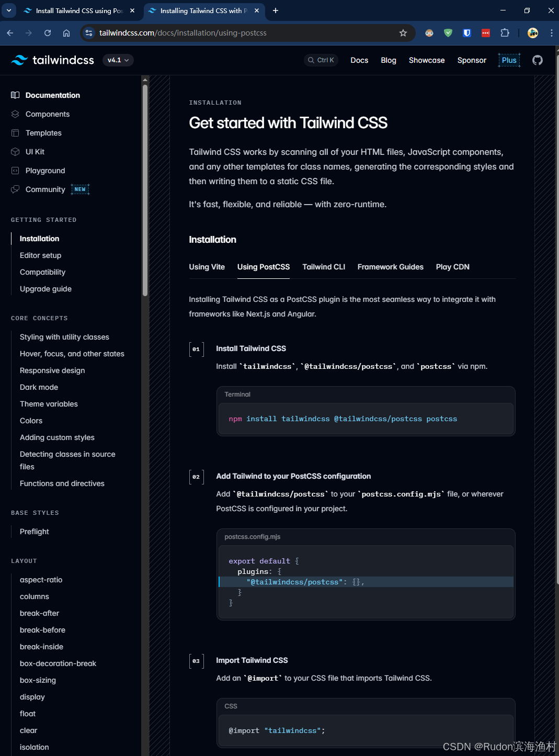559x756 pixels.
Task: Open Detecting classes in source files link
Action: (68, 460)
